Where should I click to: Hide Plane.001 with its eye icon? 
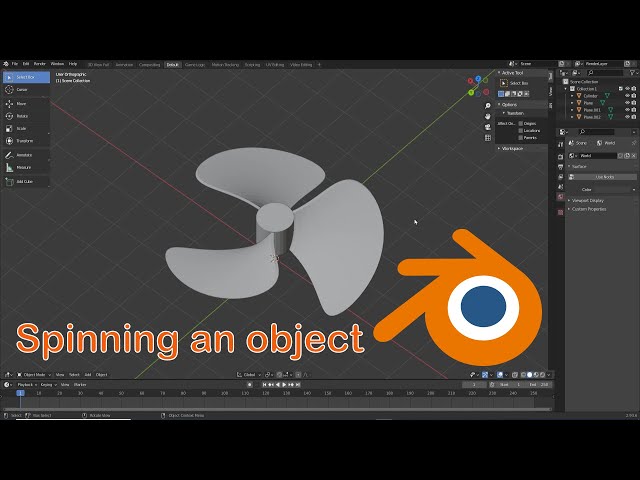click(x=628, y=110)
